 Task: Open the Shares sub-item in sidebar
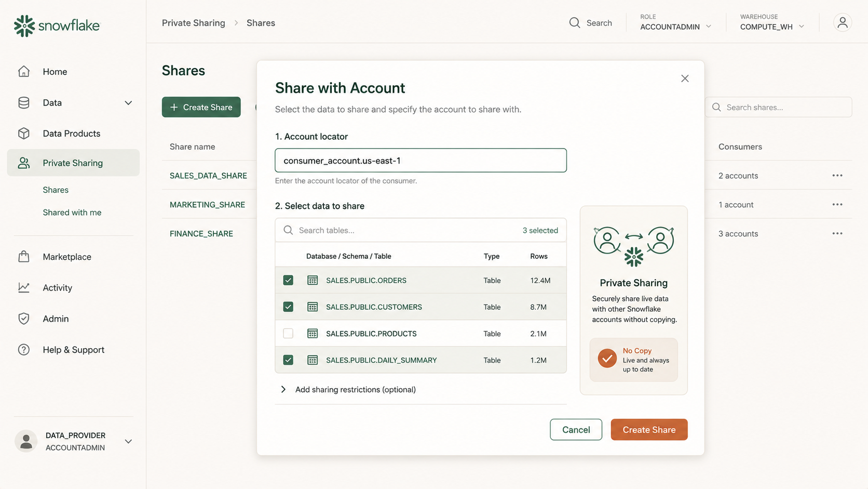tap(56, 190)
